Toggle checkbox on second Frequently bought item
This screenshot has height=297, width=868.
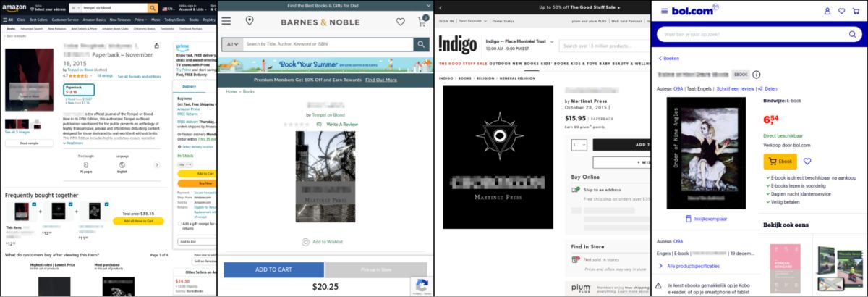tap(70, 204)
